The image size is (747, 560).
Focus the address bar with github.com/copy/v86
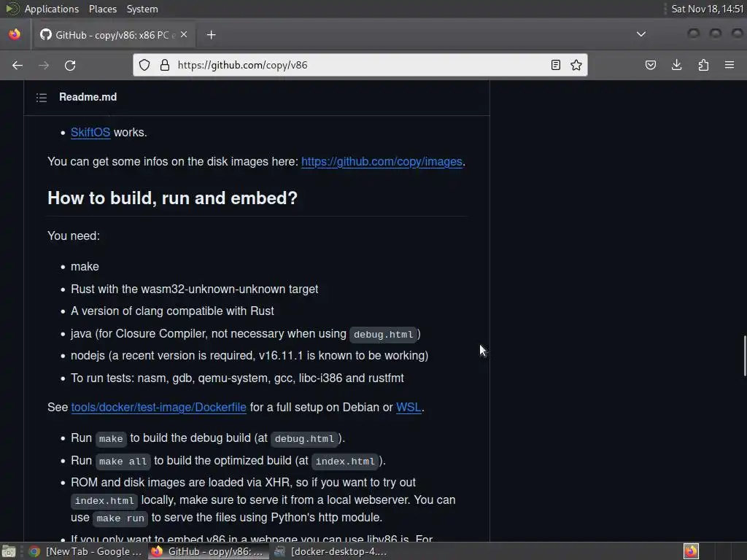(360, 65)
